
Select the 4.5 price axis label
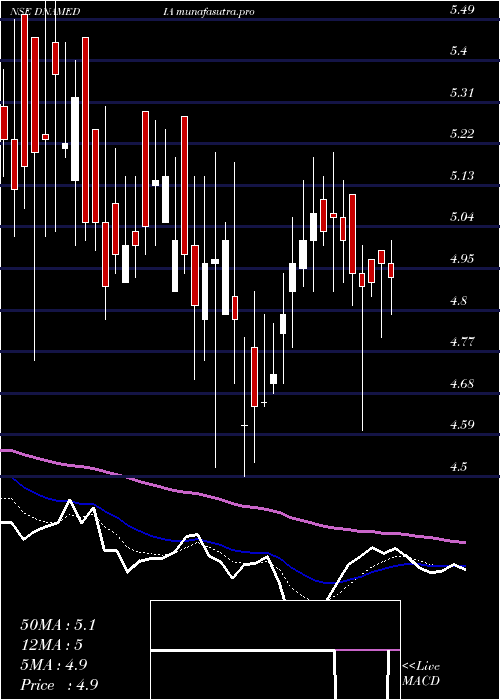(x=459, y=467)
